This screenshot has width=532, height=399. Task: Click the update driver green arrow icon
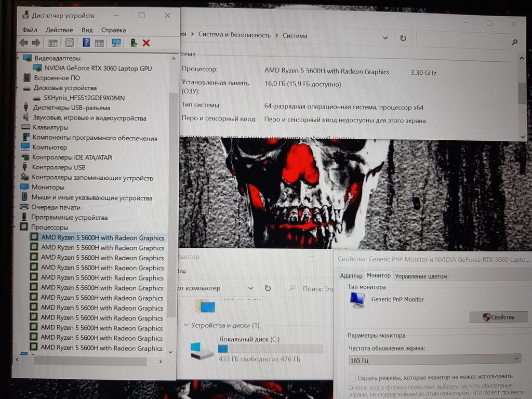click(134, 43)
